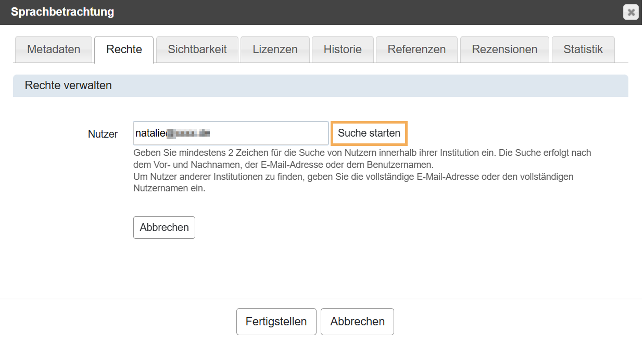Switch to the Historie tab
The height and width of the screenshot is (342, 644).
pyautogui.click(x=342, y=49)
